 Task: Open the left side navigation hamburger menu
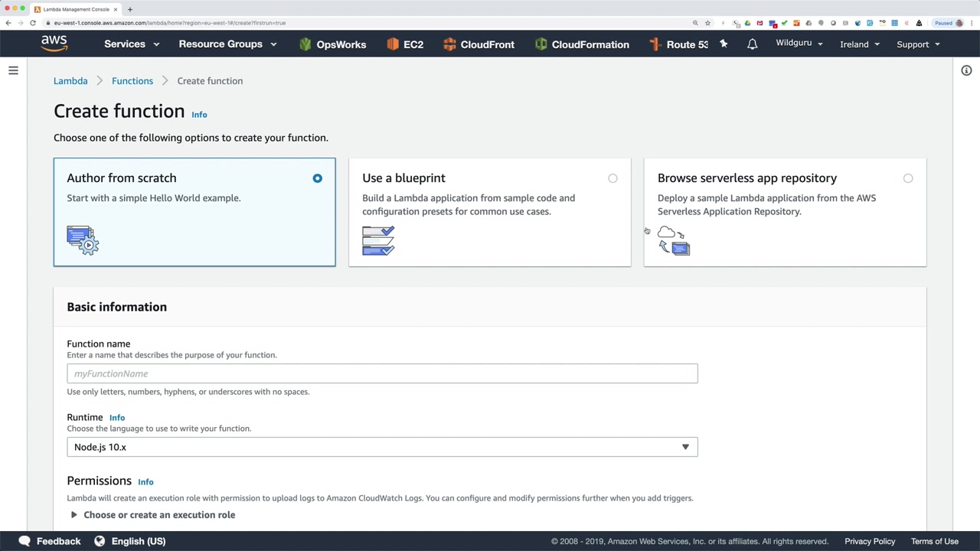pos(13,70)
